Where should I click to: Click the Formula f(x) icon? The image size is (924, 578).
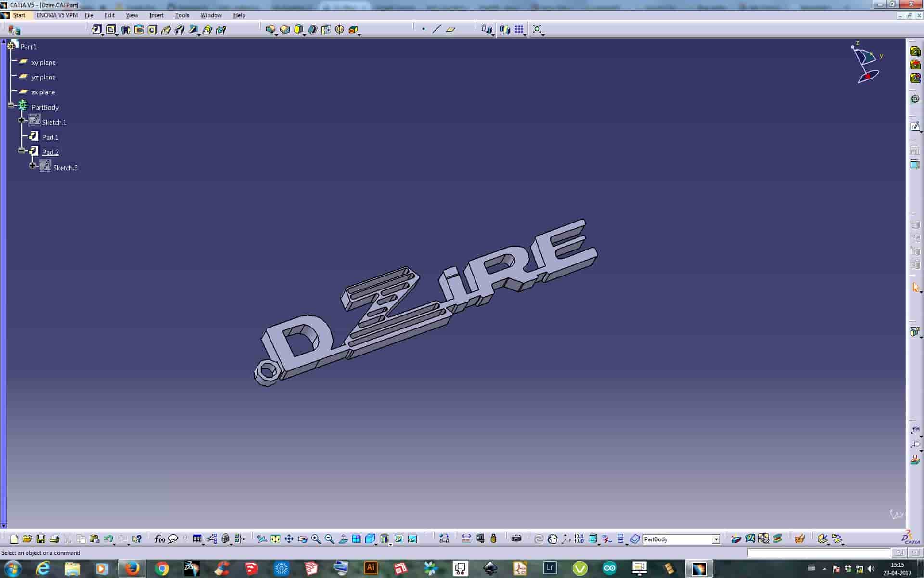(160, 539)
